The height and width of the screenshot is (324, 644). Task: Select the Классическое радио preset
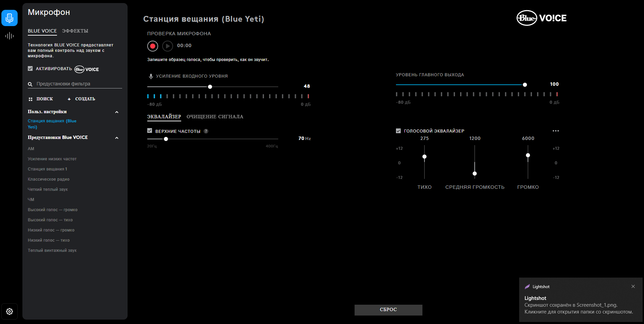click(x=49, y=179)
